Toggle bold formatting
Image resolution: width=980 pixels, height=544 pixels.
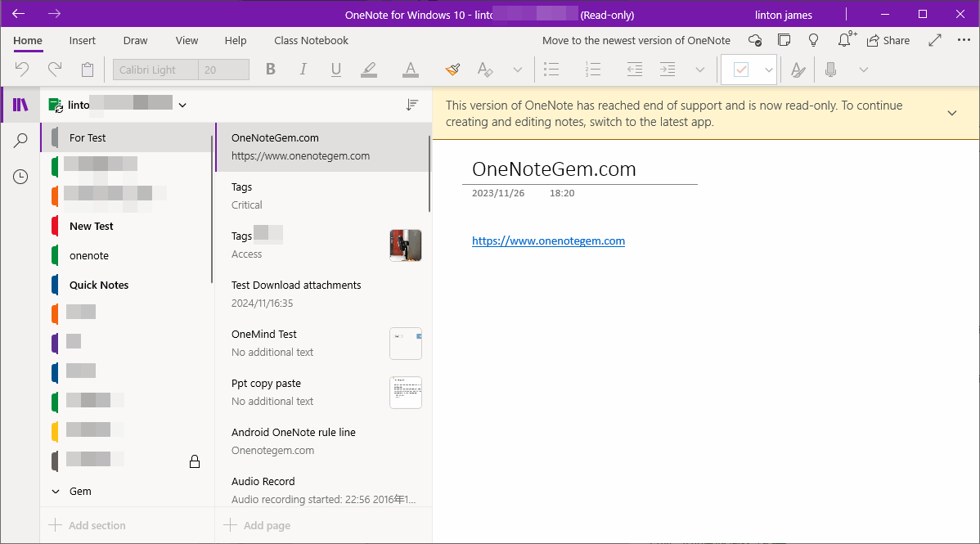(x=271, y=70)
